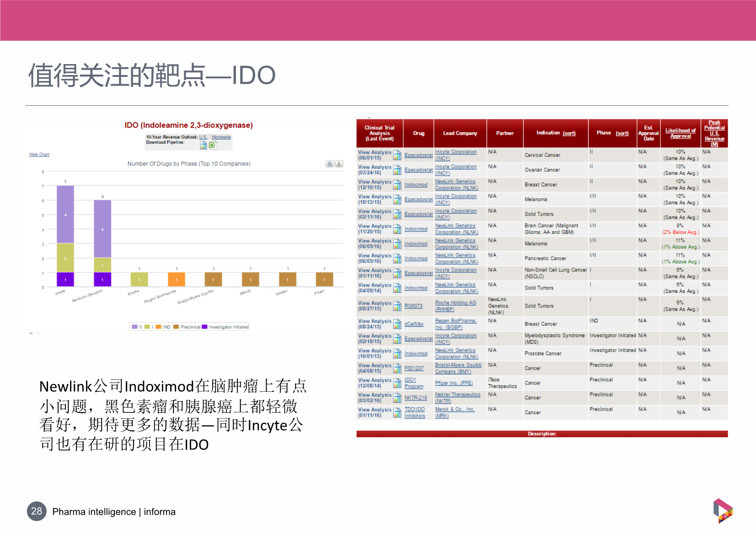Screen dimensions: 756x535
Task: Click the orange Regen BioPharma IND bar
Action: tap(177, 280)
